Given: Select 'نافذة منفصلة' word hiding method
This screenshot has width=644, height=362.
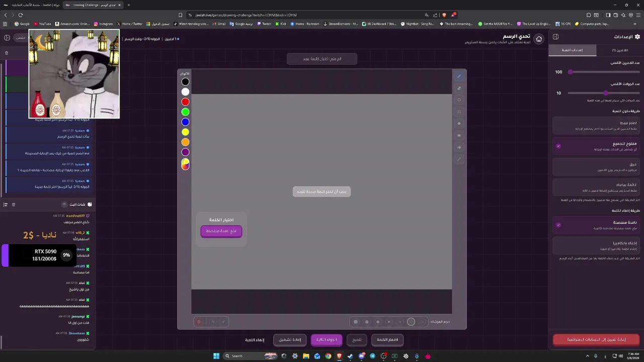Looking at the screenshot, I should [x=596, y=225].
